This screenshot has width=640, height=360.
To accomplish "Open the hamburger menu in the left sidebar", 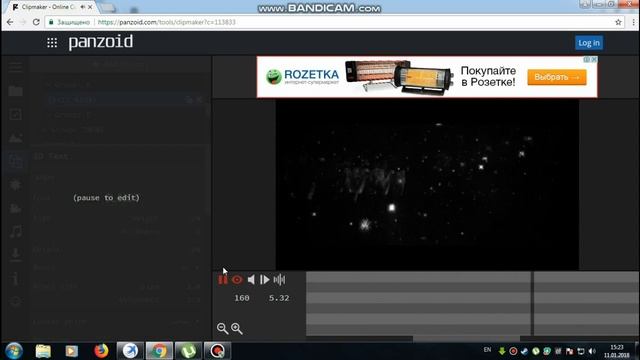I will (x=16, y=67).
